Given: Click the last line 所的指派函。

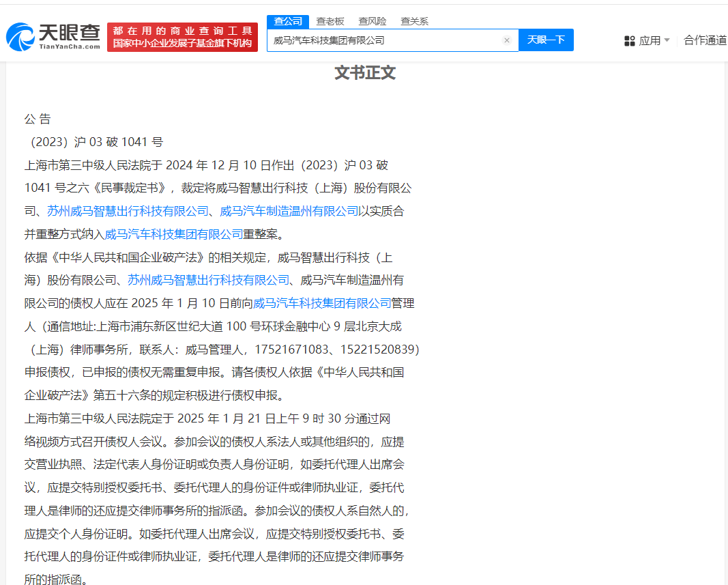Looking at the screenshot, I should 56,580.
